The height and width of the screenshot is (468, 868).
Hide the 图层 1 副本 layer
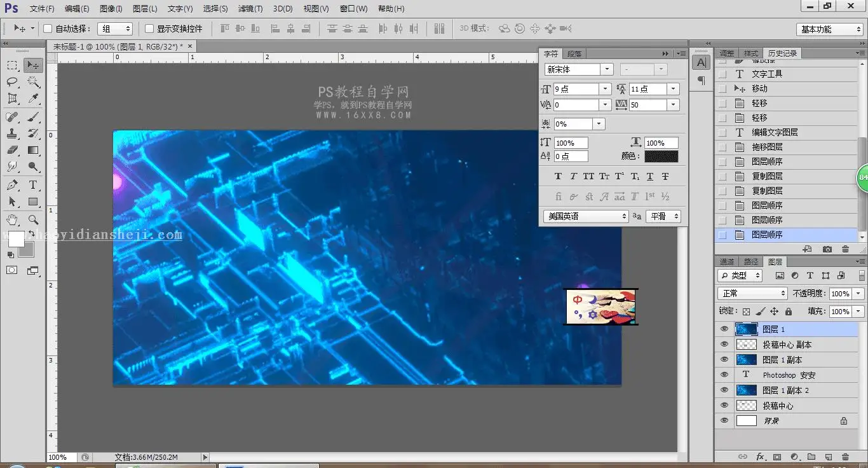[x=724, y=360]
